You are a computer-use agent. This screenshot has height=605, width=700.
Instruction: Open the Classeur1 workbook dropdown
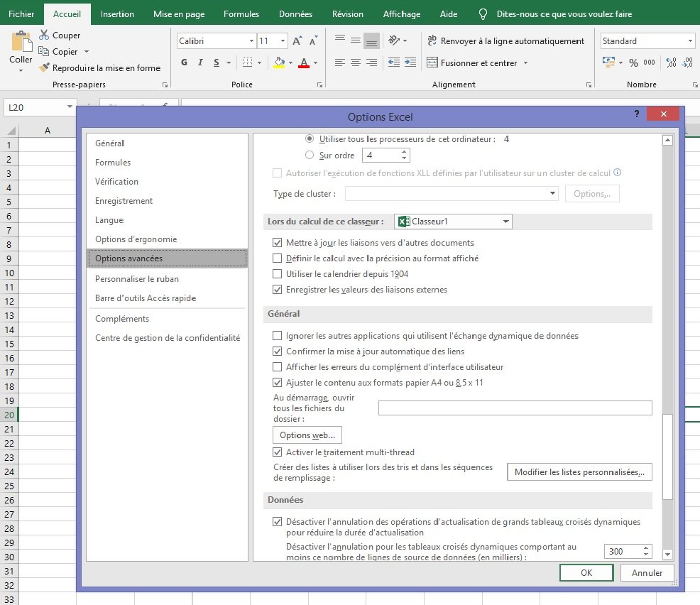click(x=505, y=222)
